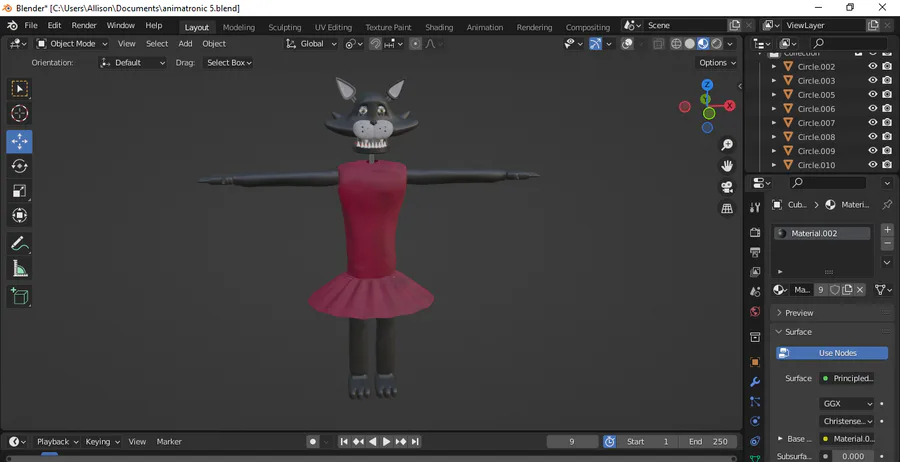Open the Render menu
The image size is (900, 462).
pyautogui.click(x=84, y=25)
